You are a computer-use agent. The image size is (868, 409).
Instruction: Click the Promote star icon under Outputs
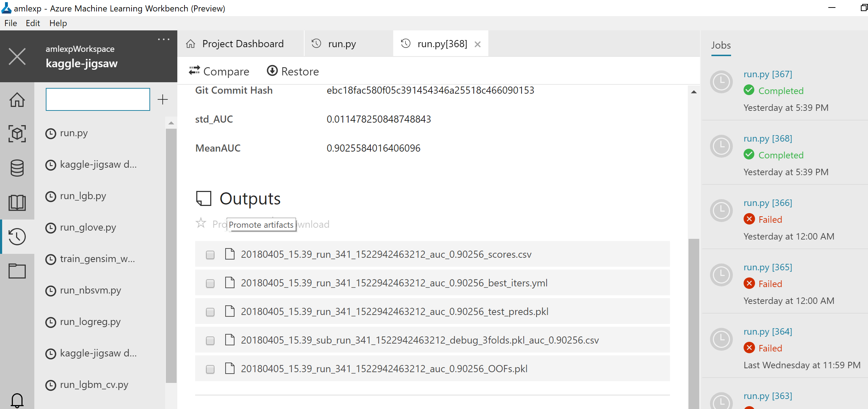click(201, 223)
